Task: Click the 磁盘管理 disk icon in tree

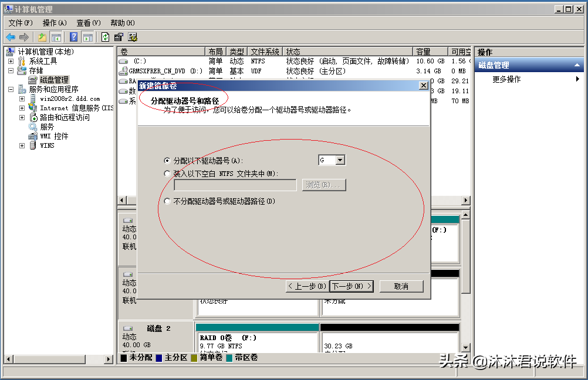Action: click(x=33, y=79)
